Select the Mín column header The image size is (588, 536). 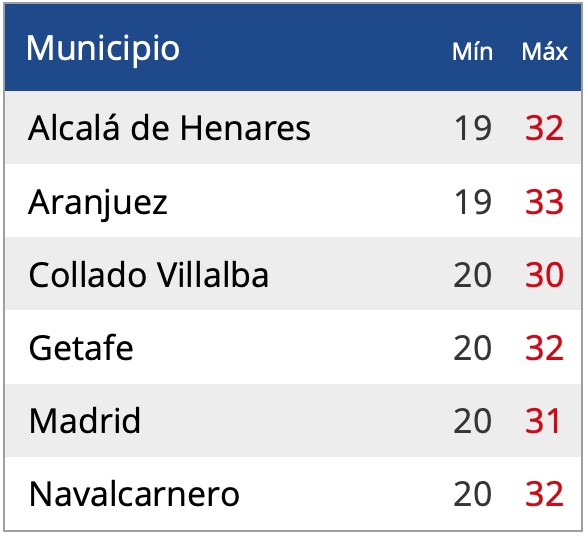coord(472,51)
